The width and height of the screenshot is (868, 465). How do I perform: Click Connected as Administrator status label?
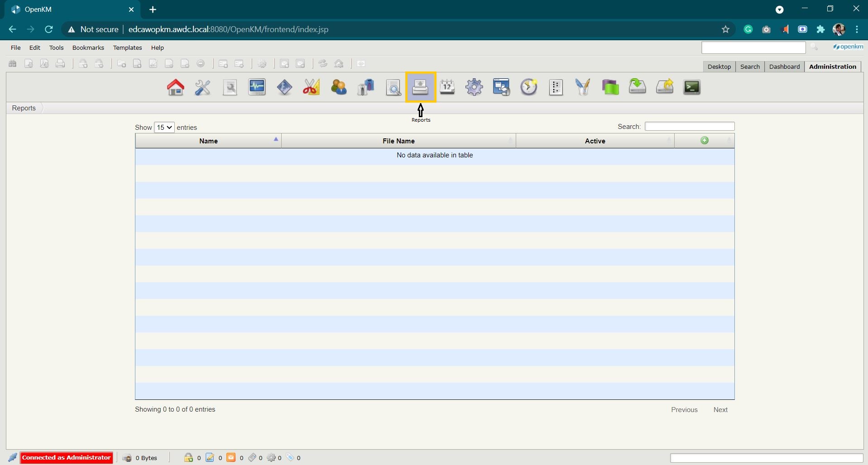67,458
